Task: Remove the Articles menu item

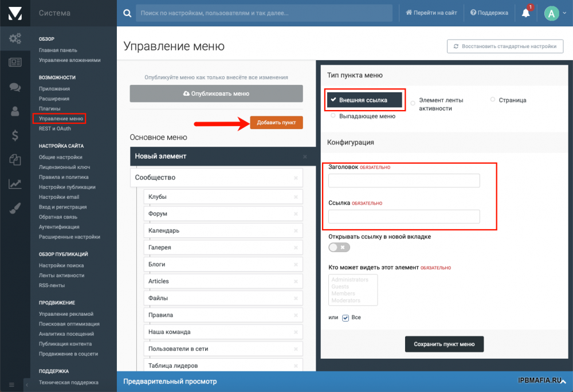Action: [296, 281]
